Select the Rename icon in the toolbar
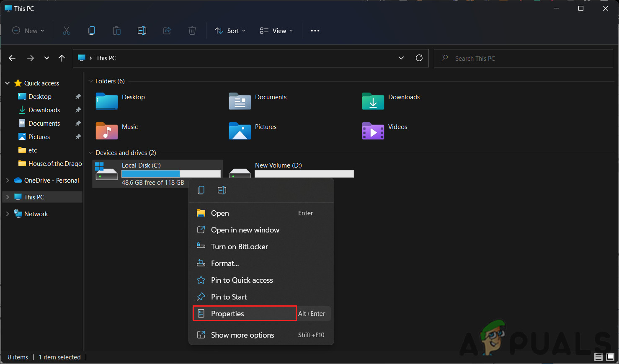The image size is (619, 364). (x=142, y=31)
